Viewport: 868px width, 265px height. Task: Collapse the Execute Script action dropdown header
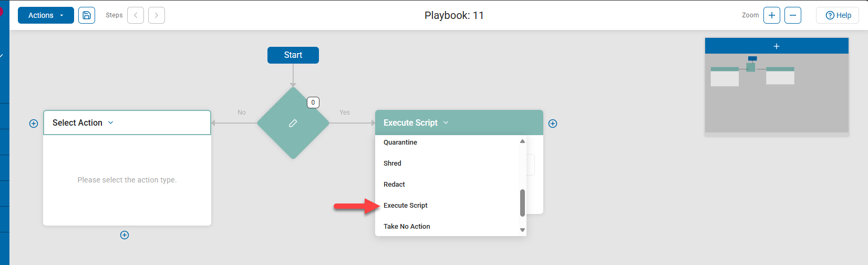pos(416,123)
